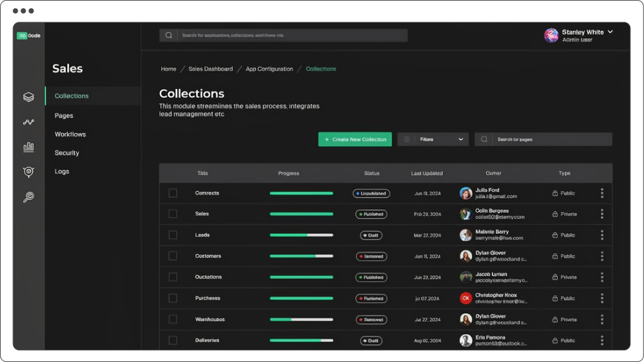Click the Create New Collection button

pyautogui.click(x=355, y=139)
